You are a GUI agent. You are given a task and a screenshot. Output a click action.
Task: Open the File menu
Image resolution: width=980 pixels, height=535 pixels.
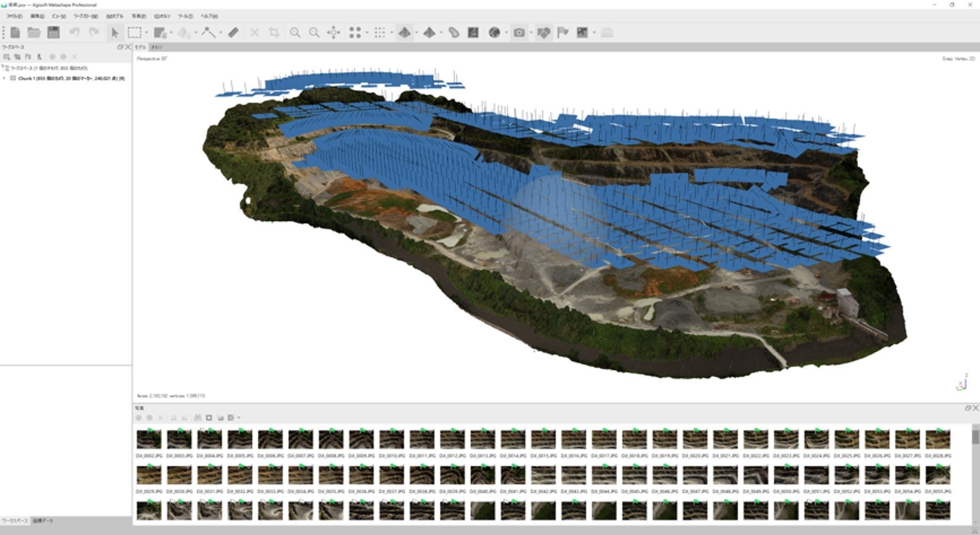pyautogui.click(x=14, y=16)
